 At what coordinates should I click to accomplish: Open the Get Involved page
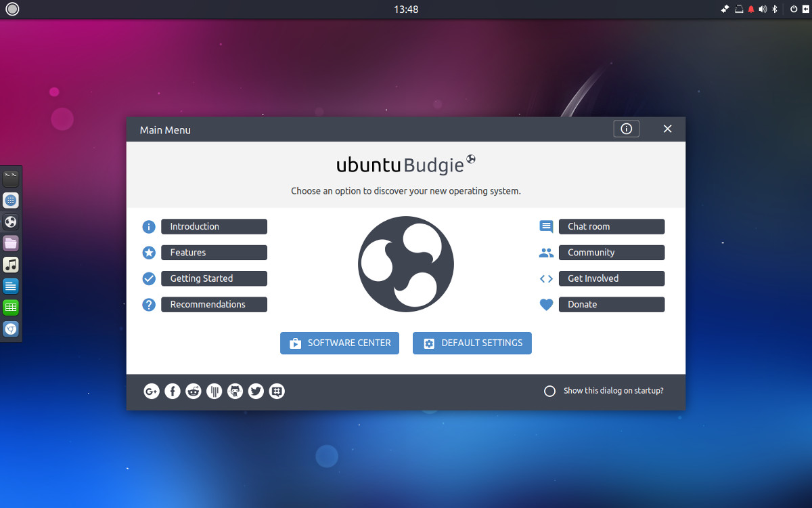click(612, 278)
